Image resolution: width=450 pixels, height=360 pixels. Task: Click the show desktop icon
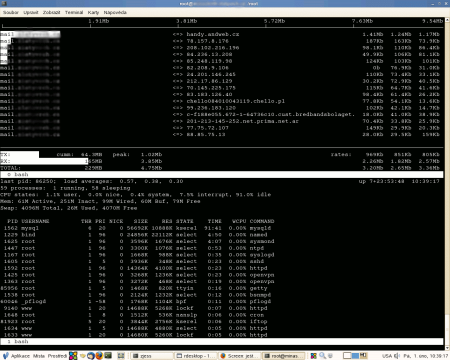(x=121, y=356)
